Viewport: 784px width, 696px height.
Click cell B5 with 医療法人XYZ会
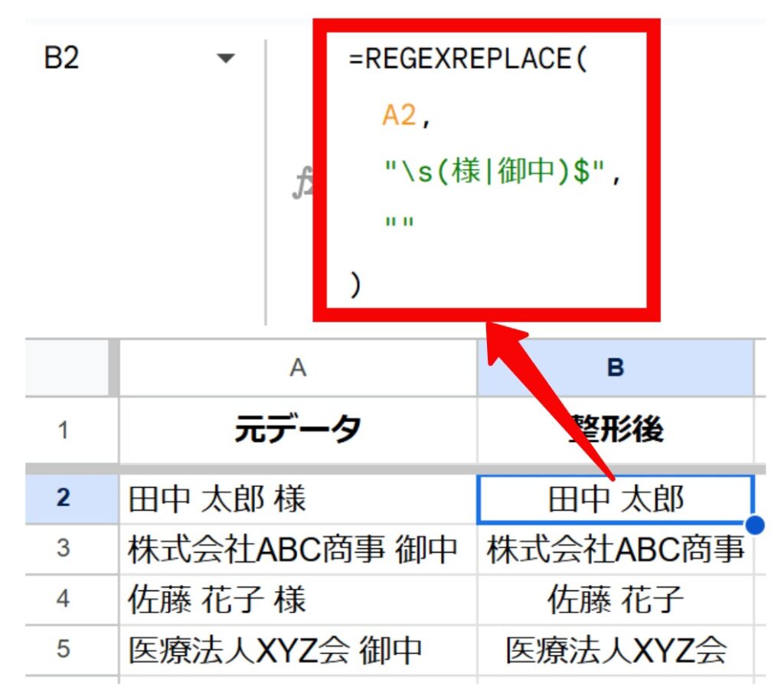pyautogui.click(x=616, y=649)
